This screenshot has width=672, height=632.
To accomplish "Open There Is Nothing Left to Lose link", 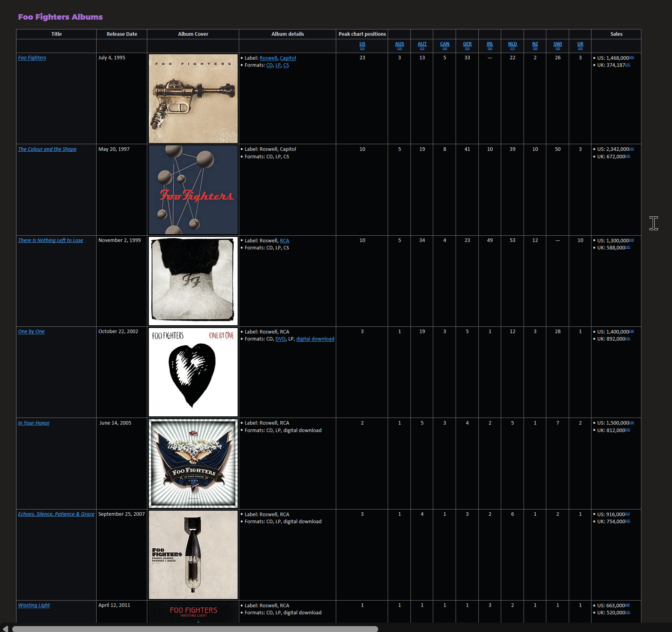I will coord(51,240).
